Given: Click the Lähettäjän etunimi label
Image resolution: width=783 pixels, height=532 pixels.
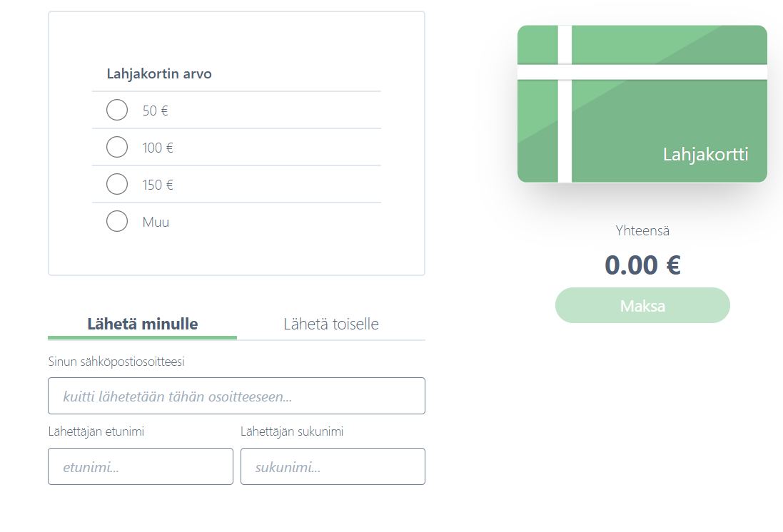Looking at the screenshot, I should (x=96, y=431).
